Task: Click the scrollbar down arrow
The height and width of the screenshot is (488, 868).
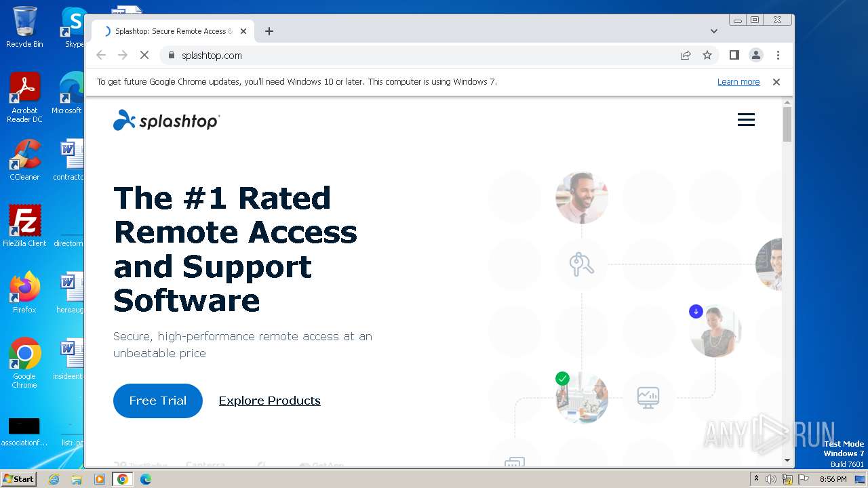Action: [787, 460]
